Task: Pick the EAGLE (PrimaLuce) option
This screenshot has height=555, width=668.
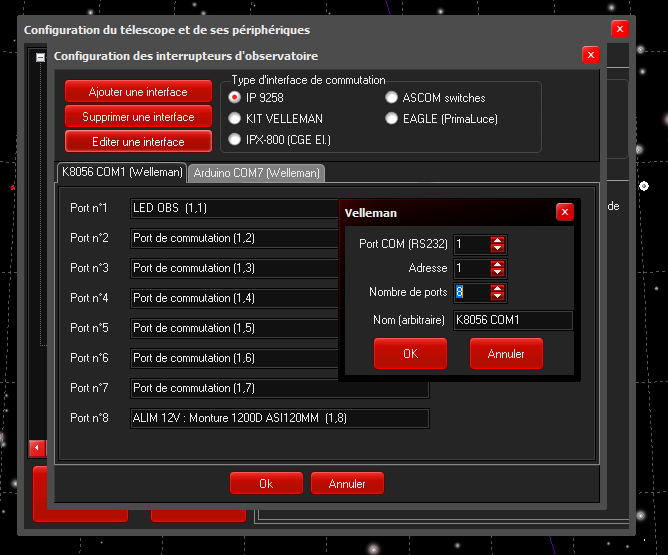Action: pyautogui.click(x=392, y=119)
